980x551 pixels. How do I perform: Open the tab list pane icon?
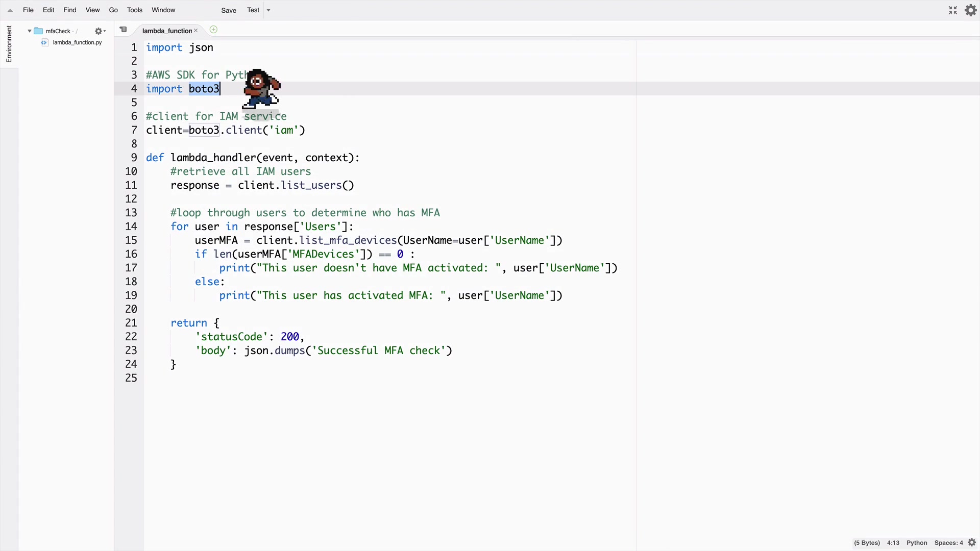(x=123, y=30)
